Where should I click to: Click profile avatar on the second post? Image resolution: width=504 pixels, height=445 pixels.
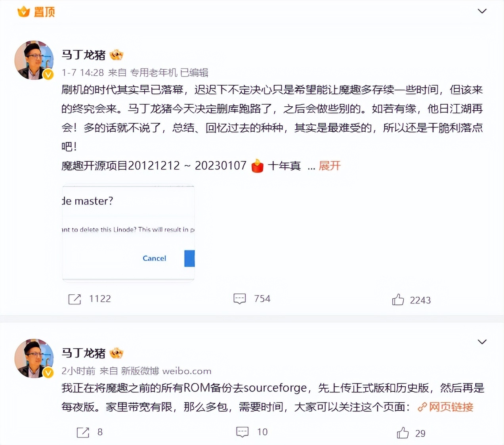click(x=34, y=358)
